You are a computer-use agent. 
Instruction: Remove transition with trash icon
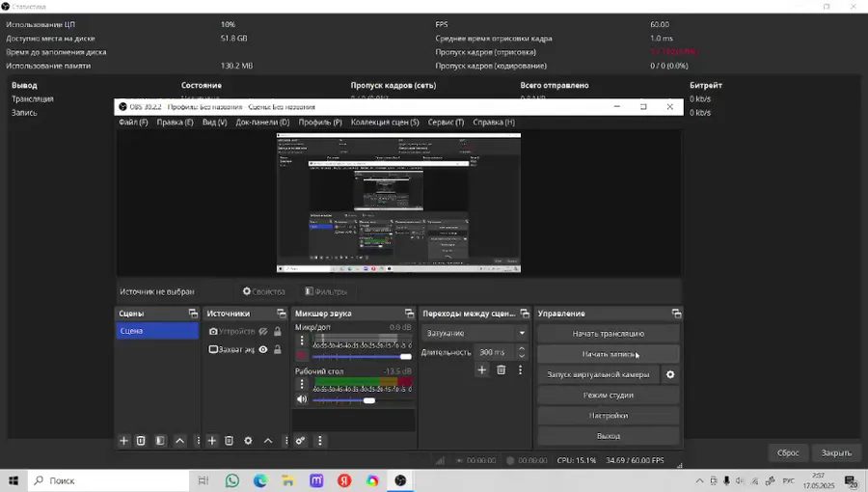click(501, 369)
